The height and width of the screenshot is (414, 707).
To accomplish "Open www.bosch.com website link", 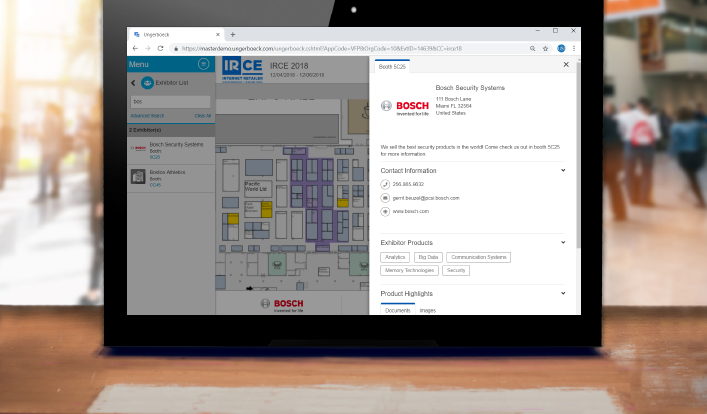I will click(x=411, y=212).
